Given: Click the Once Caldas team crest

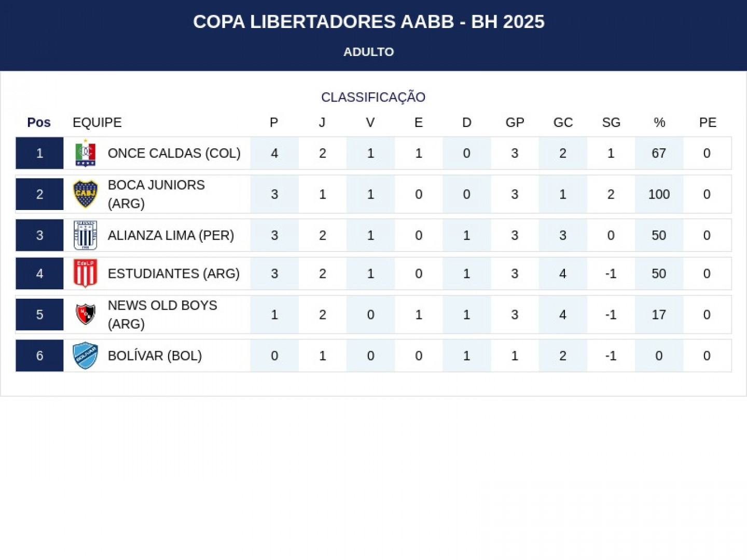Looking at the screenshot, I should click(x=86, y=153).
